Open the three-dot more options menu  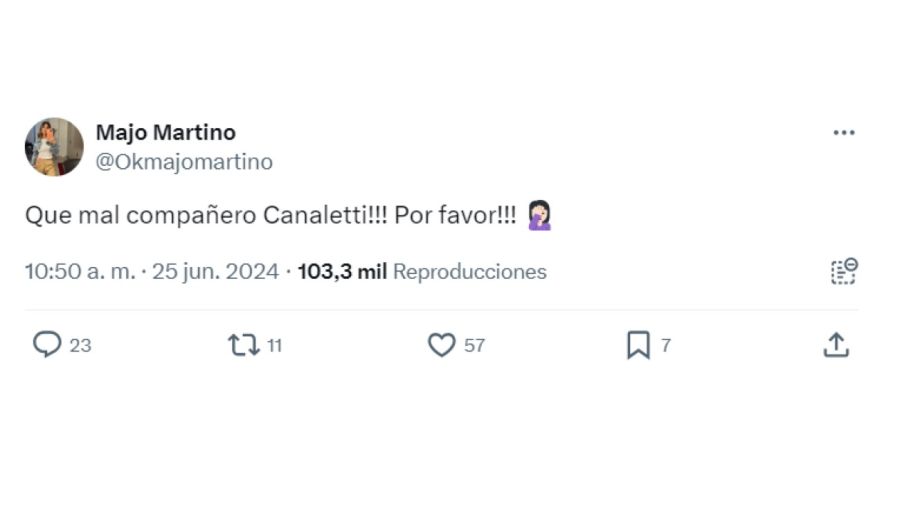point(844,133)
